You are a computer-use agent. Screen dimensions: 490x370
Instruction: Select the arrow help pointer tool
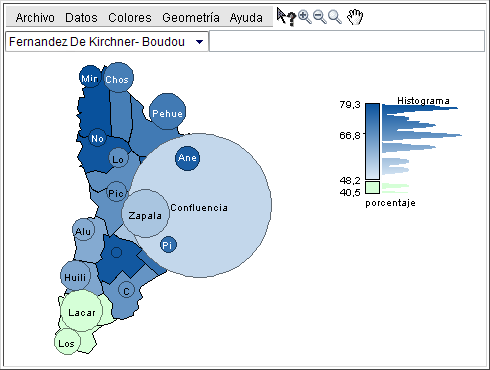286,17
